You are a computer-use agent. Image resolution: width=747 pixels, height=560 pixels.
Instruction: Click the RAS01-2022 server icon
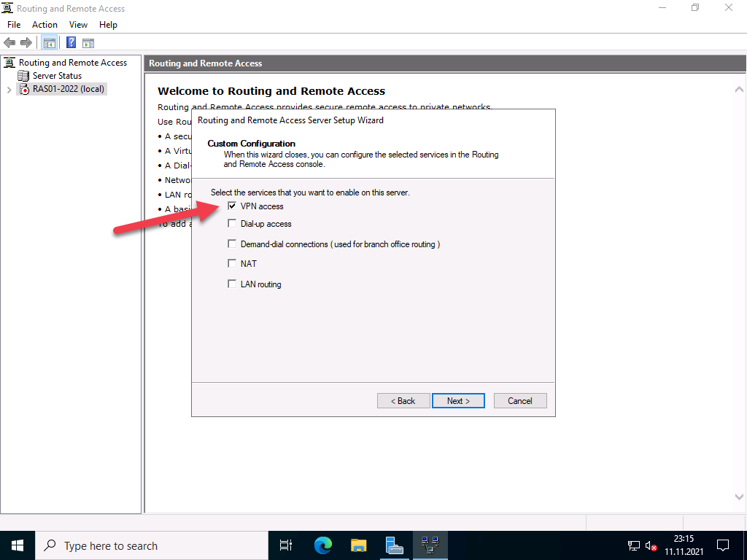click(x=24, y=89)
